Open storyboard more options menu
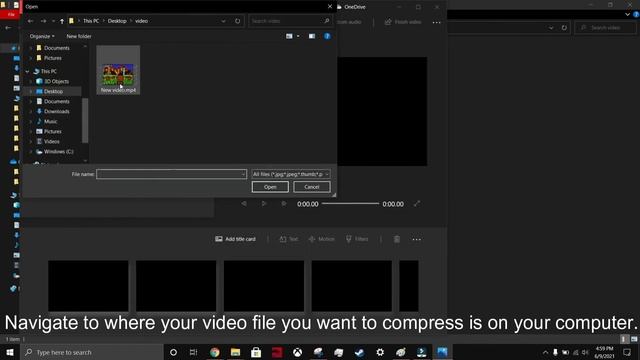This screenshot has width=640, height=360. coord(416,240)
